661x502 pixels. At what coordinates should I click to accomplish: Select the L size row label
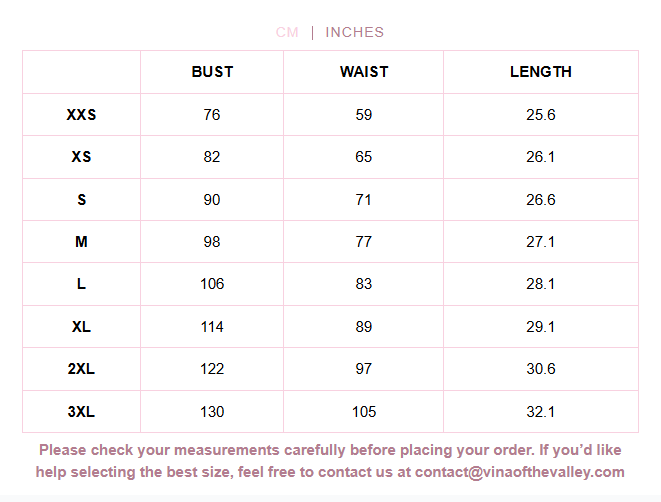pyautogui.click(x=82, y=284)
